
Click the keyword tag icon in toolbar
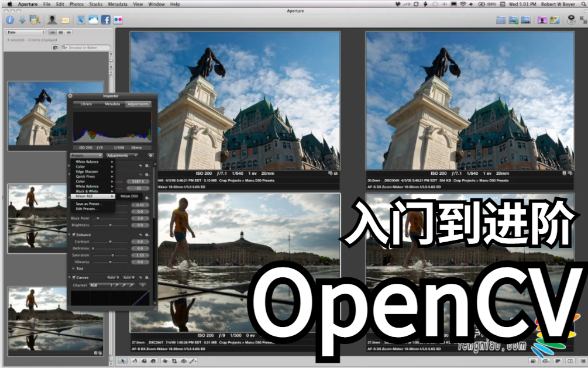pyautogui.click(x=65, y=19)
